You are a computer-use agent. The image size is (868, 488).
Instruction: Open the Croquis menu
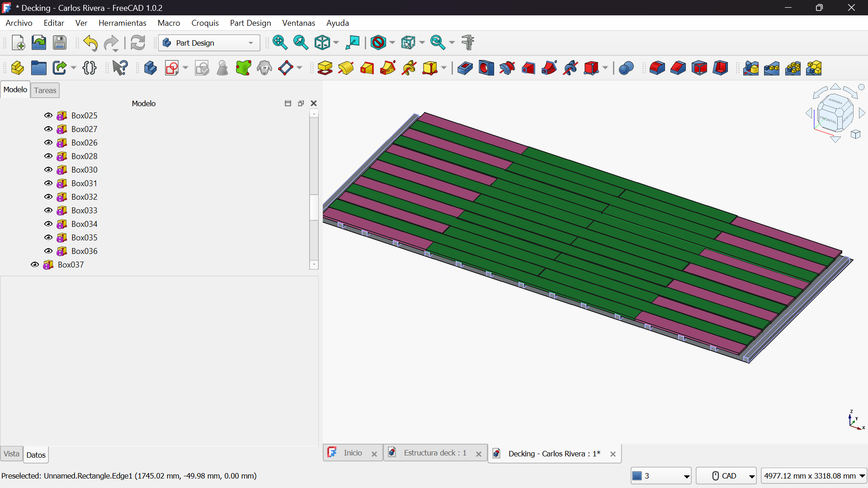point(205,23)
